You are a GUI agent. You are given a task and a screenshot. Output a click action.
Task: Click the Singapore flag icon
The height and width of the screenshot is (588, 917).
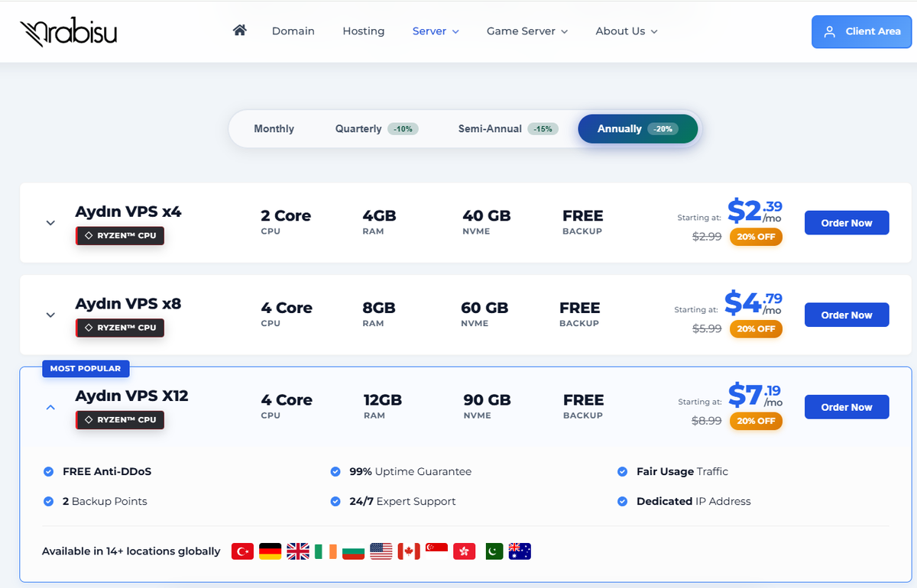(436, 551)
